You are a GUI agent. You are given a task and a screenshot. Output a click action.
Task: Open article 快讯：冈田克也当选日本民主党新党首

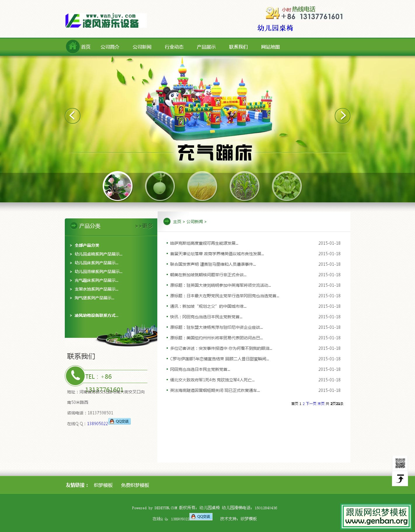[x=206, y=317]
